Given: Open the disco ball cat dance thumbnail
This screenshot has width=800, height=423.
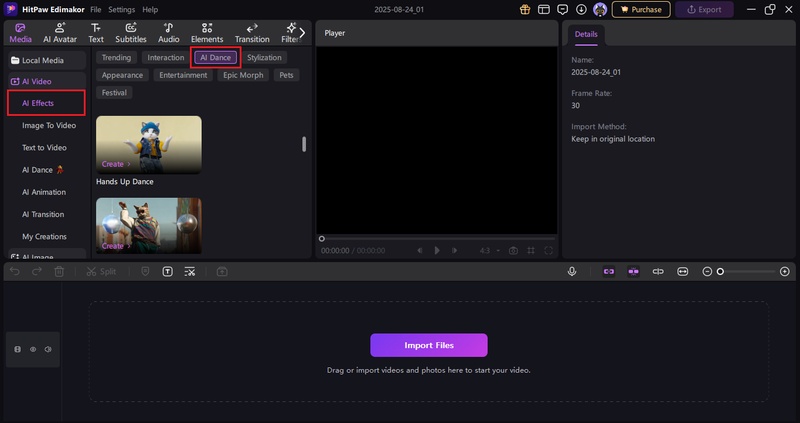Looking at the screenshot, I should tap(149, 226).
